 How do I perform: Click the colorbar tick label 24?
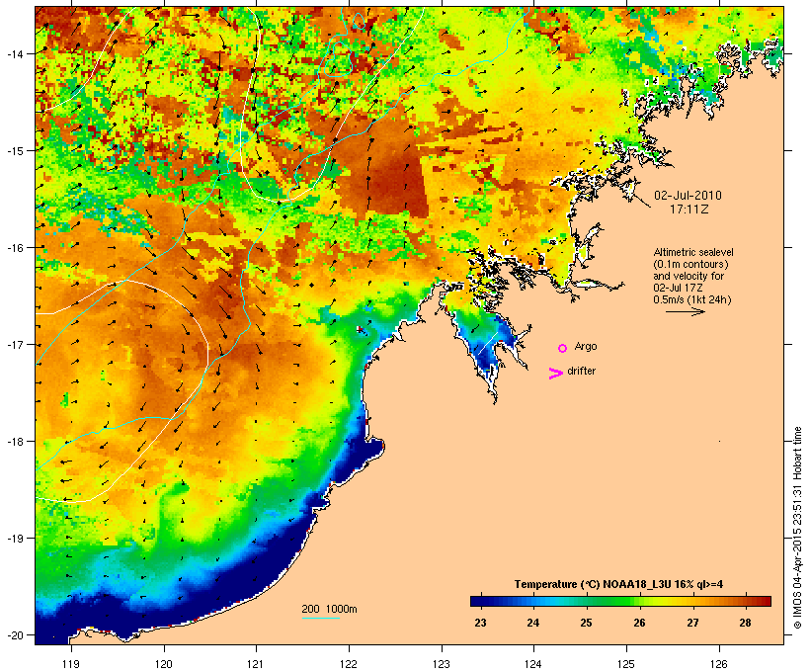(533, 623)
